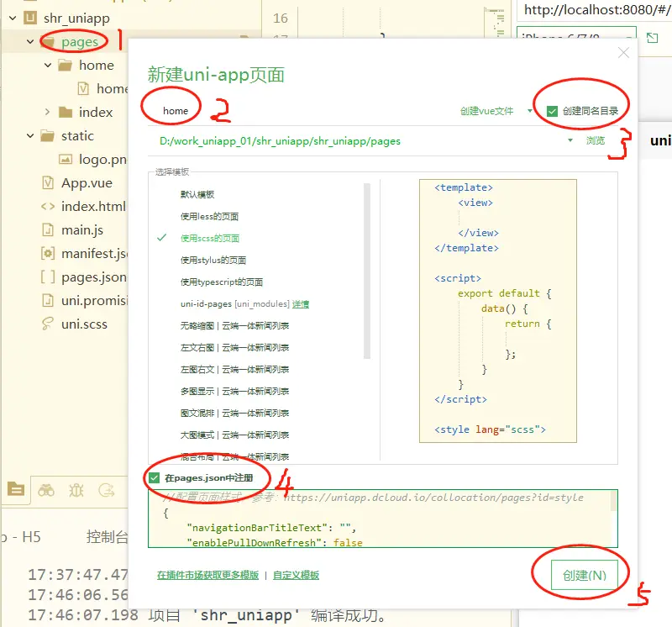Image resolution: width=672 pixels, height=627 pixels.
Task: Open the project manager folder icon tab
Action: point(16,489)
